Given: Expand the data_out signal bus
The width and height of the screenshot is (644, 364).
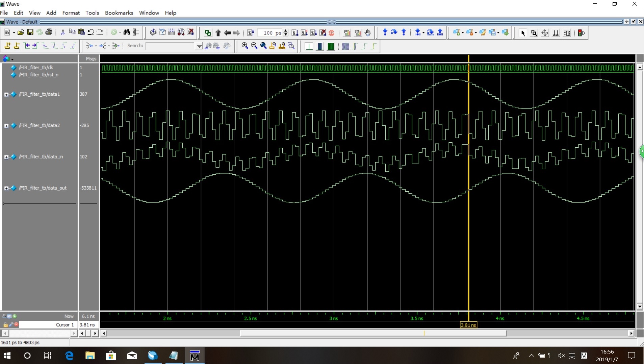Looking at the screenshot, I should [x=6, y=188].
